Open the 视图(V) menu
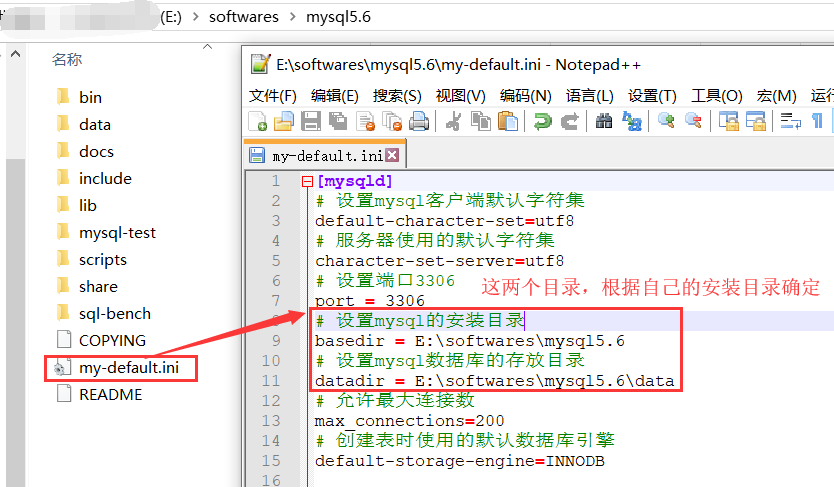The width and height of the screenshot is (834, 487). click(460, 96)
